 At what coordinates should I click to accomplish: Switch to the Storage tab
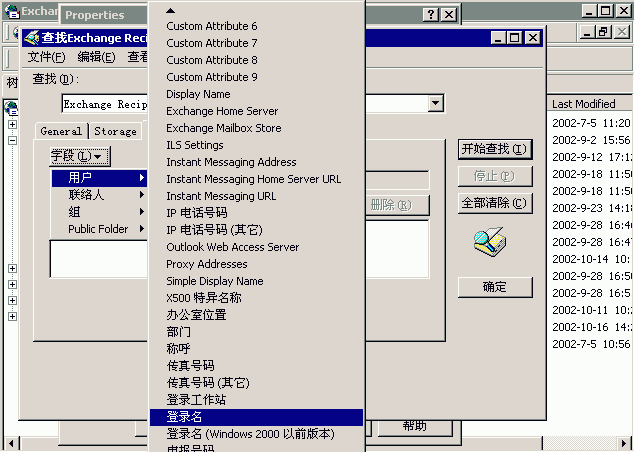pos(115,131)
